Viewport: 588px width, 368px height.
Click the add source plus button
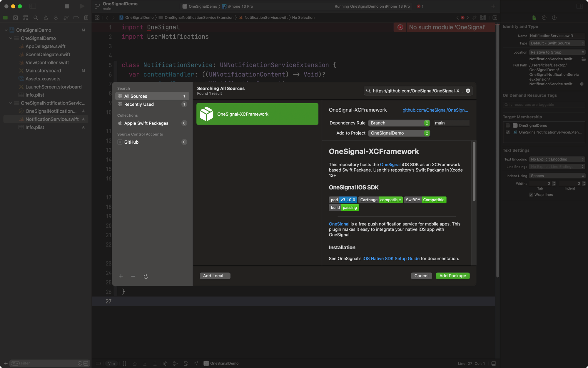pyautogui.click(x=121, y=276)
